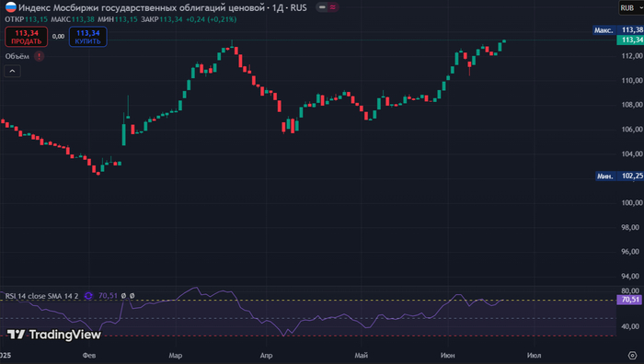This screenshot has height=364, width=644.
Task: Click the grey dash indicator pill in title
Action: (x=322, y=7)
